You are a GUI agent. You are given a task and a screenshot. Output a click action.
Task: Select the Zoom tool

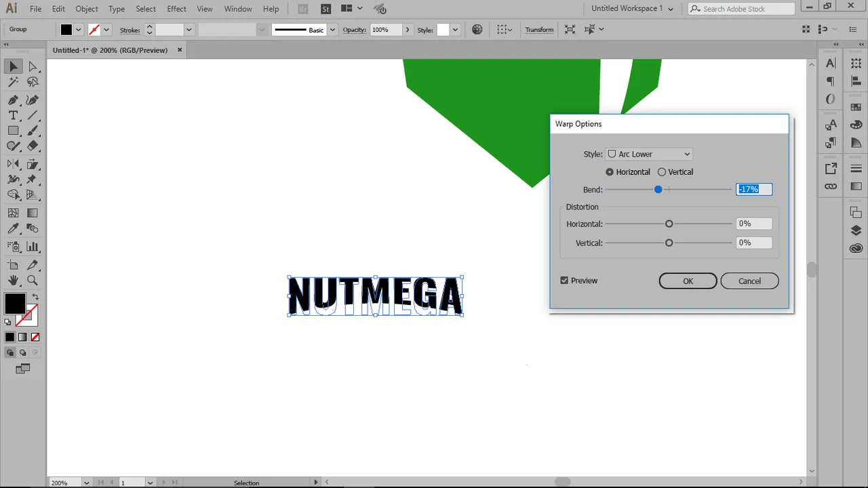pos(33,281)
